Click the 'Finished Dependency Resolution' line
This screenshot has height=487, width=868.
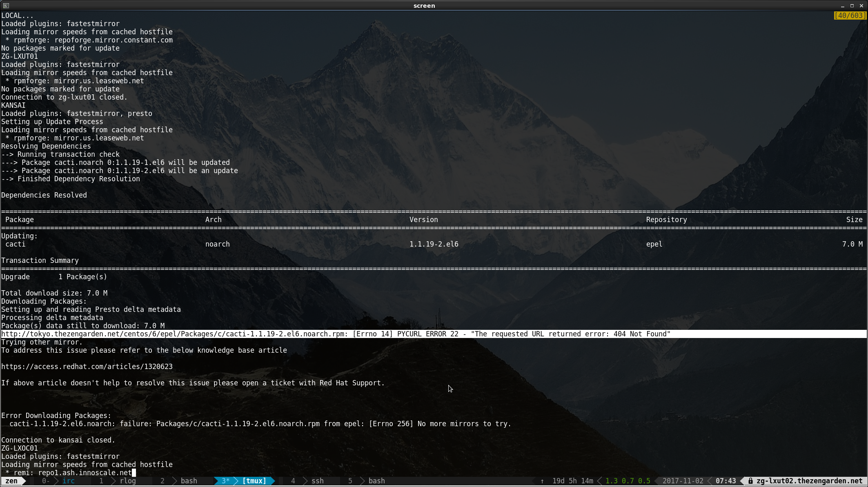click(x=71, y=179)
